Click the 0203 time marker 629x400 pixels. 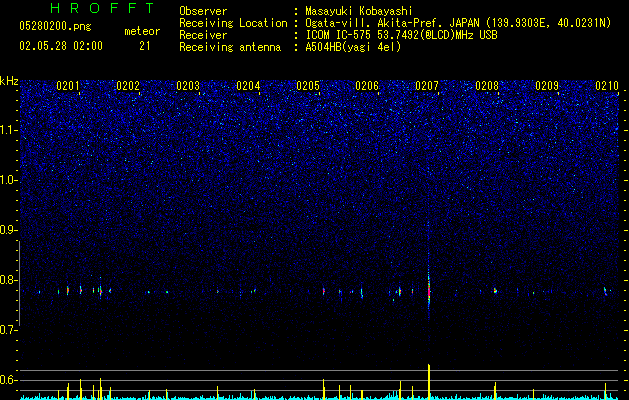pos(188,86)
